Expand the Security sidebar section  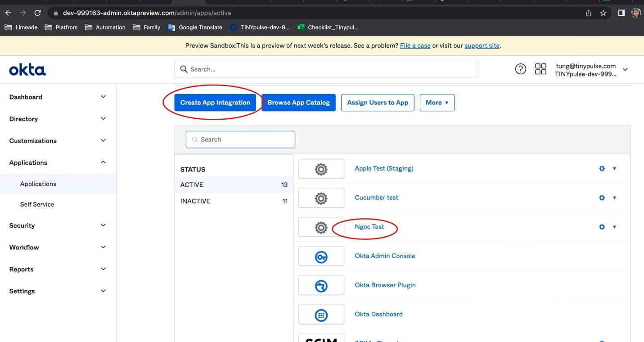(103, 225)
